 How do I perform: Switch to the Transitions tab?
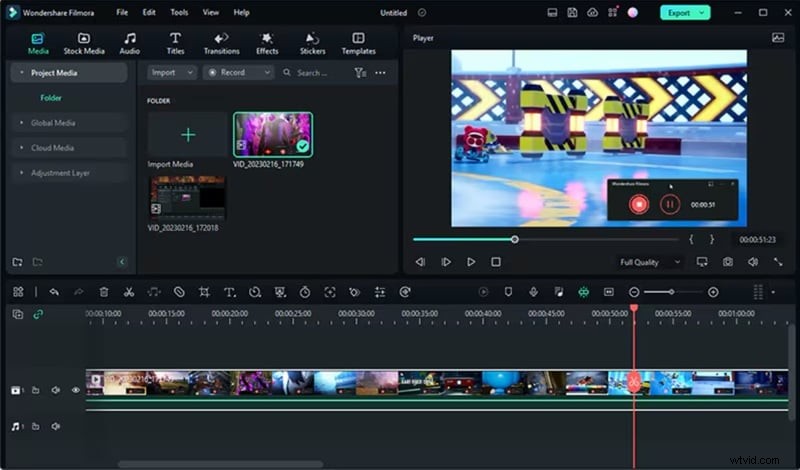(x=221, y=43)
